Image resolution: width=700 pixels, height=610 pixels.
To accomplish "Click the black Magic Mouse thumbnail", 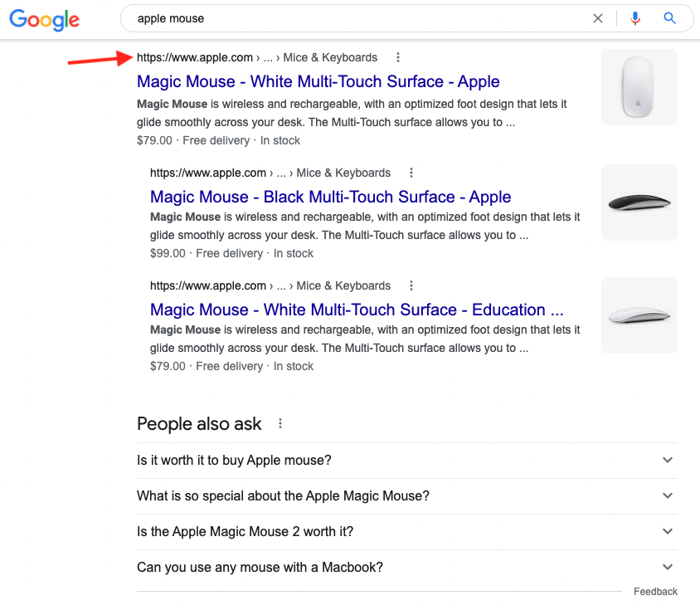I will coord(639,203).
